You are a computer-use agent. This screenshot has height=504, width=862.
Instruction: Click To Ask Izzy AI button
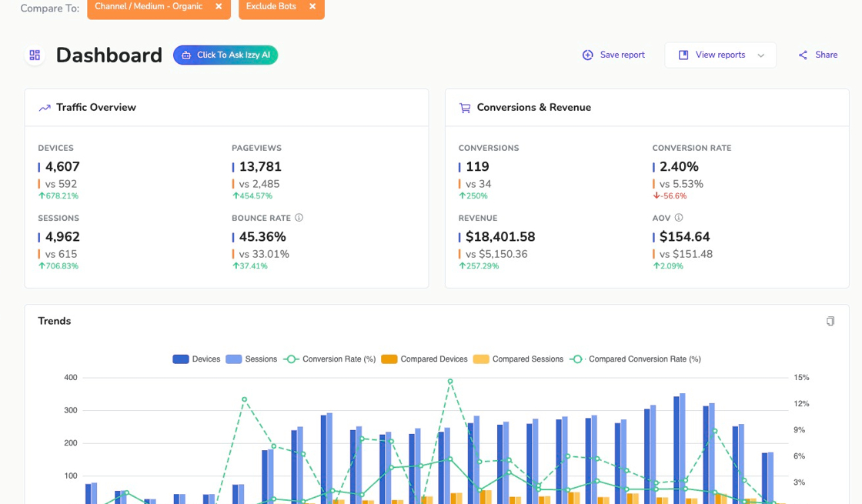226,55
